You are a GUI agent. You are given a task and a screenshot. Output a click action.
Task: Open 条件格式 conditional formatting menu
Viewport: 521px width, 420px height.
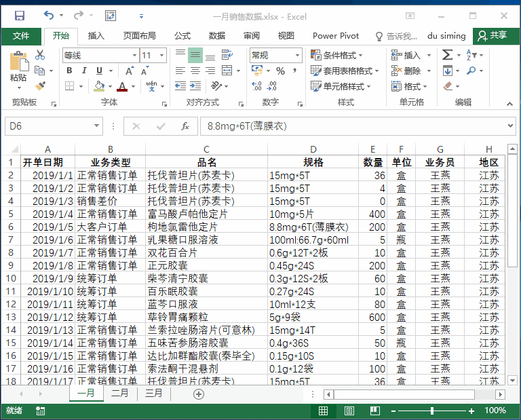tap(336, 55)
